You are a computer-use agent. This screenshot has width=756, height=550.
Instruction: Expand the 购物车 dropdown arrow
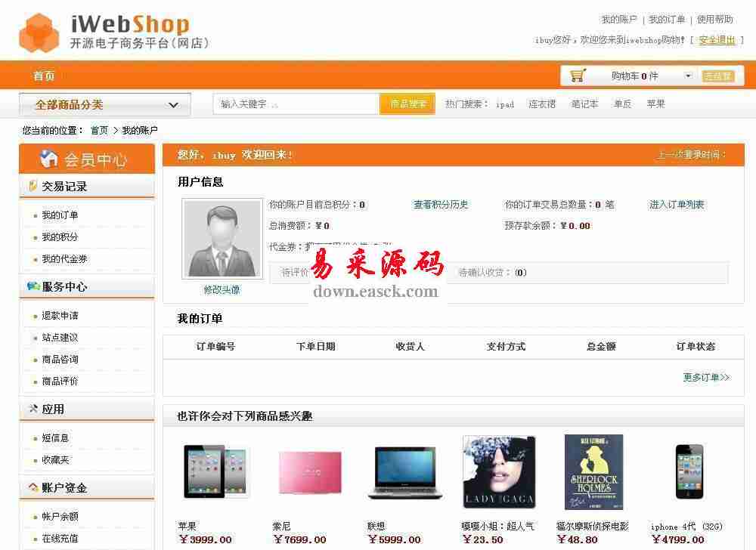tap(688, 76)
